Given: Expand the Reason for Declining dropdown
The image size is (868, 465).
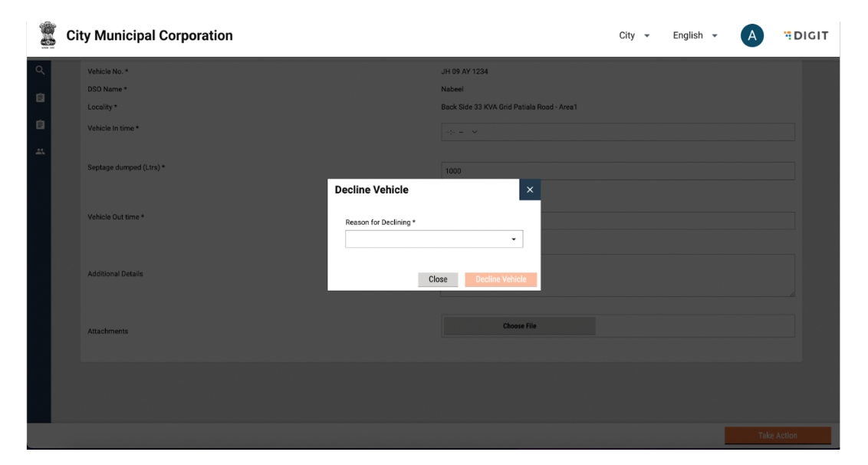Looking at the screenshot, I should pyautogui.click(x=434, y=239).
